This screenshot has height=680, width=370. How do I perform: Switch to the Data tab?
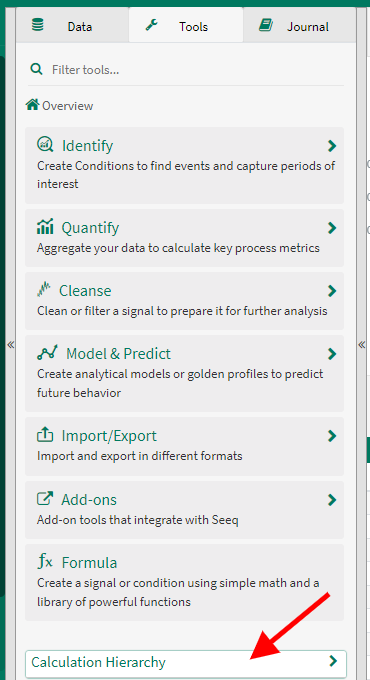tap(72, 26)
